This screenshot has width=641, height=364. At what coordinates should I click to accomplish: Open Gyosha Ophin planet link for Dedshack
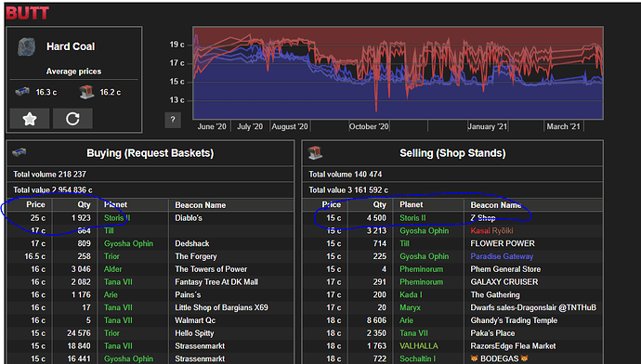point(128,243)
